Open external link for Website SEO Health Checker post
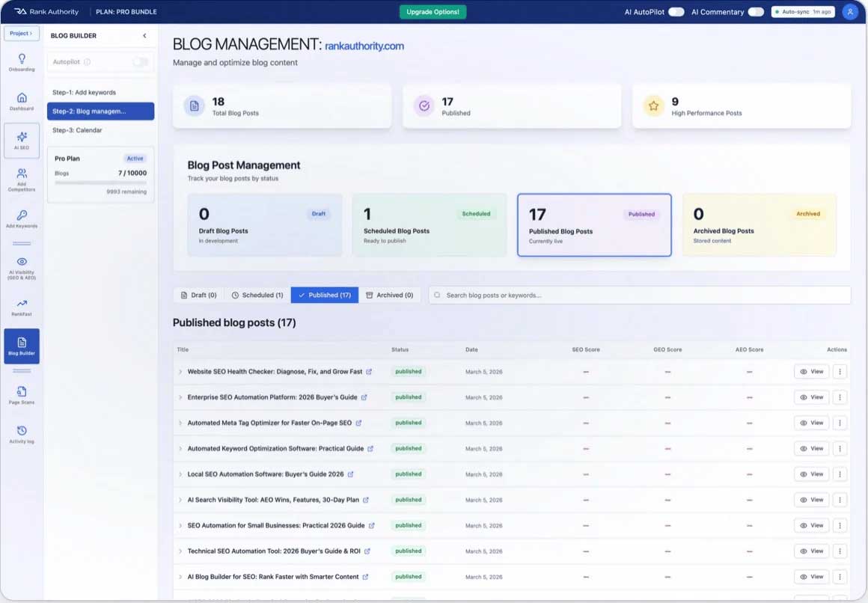868x603 pixels. (x=369, y=372)
